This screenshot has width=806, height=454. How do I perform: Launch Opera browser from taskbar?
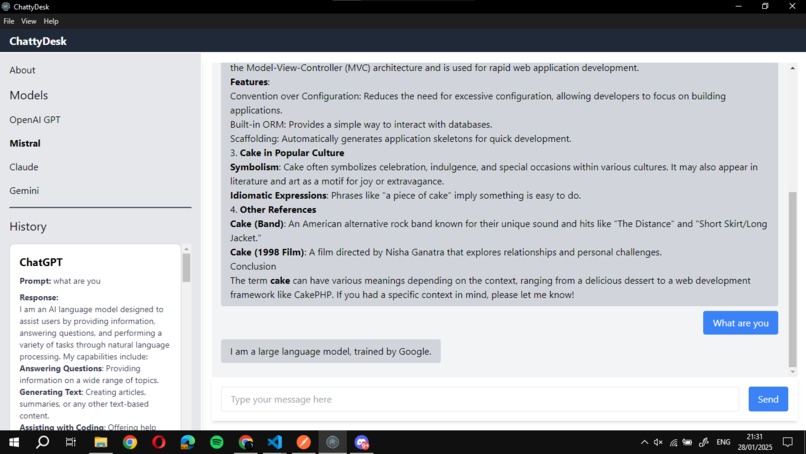point(159,442)
